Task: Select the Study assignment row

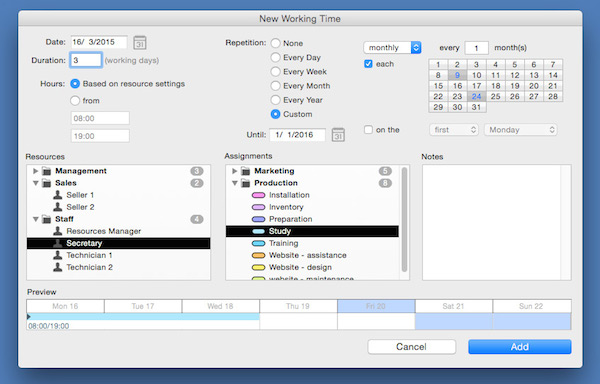Action: click(312, 231)
